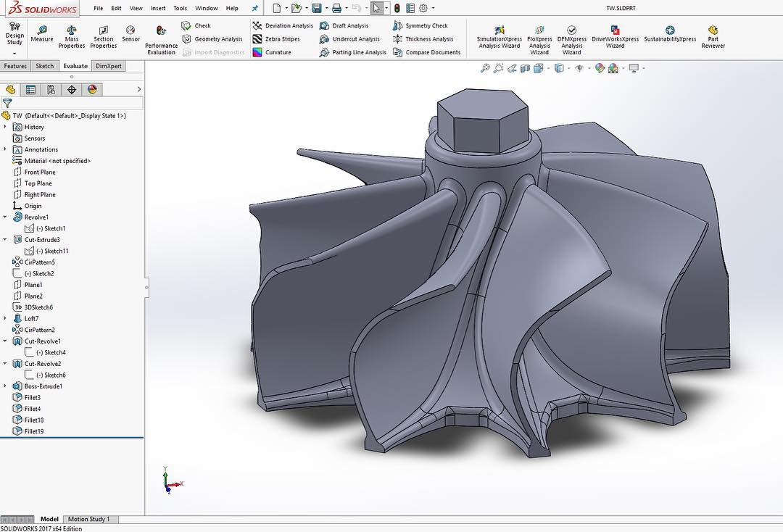Expand the Loft7 feature

6,318
